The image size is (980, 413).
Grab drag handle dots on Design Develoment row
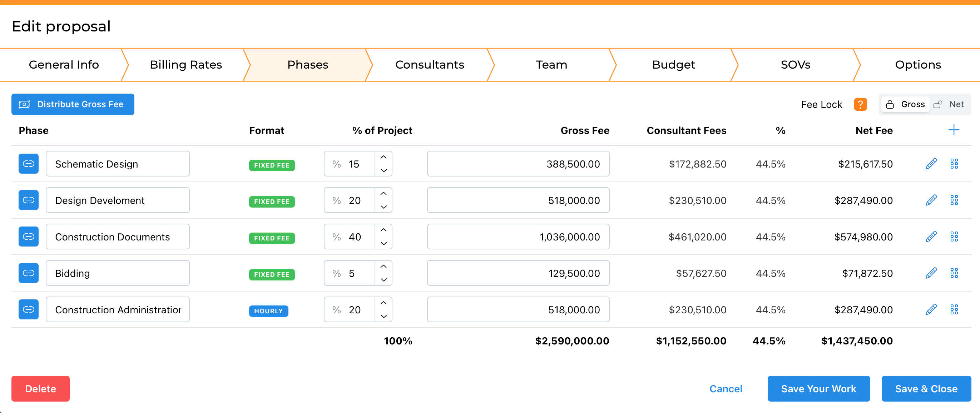pos(954,200)
